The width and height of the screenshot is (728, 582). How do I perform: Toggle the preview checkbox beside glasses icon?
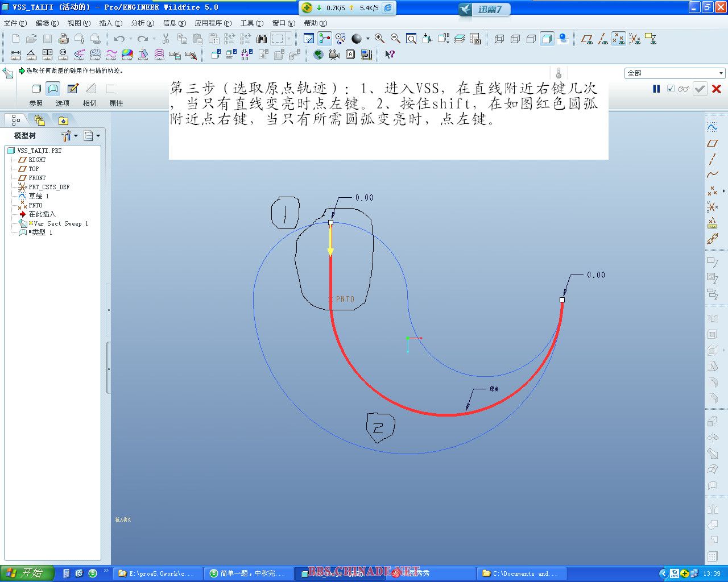pyautogui.click(x=671, y=89)
